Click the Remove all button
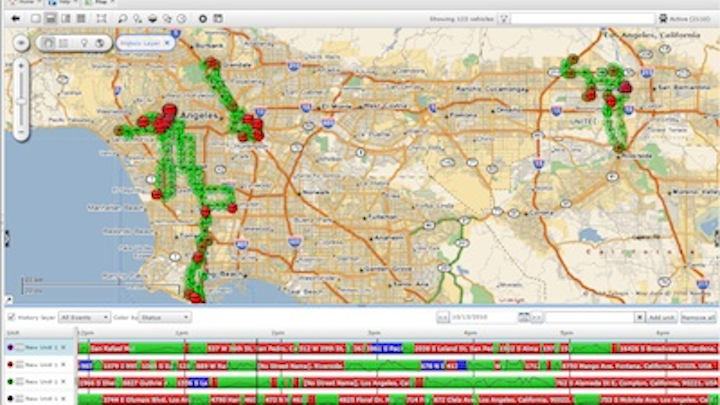 point(698,317)
